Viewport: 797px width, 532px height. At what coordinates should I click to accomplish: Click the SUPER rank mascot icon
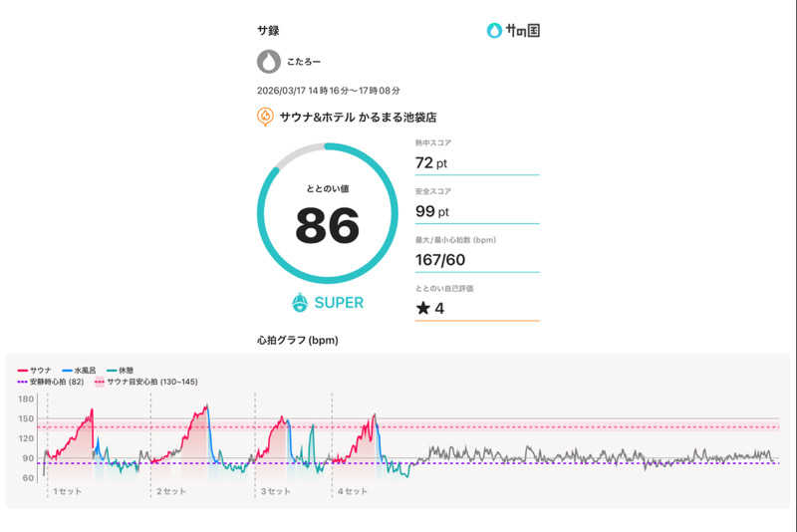tap(300, 302)
